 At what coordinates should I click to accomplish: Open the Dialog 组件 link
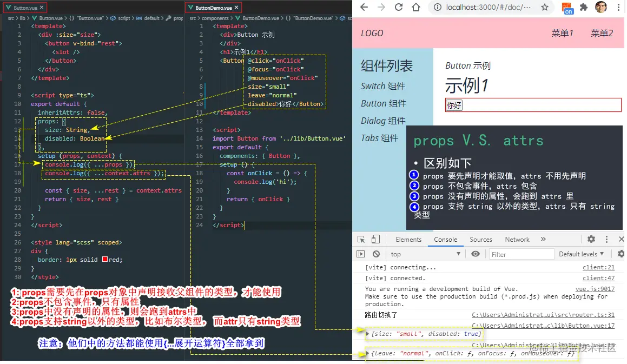coord(383,121)
